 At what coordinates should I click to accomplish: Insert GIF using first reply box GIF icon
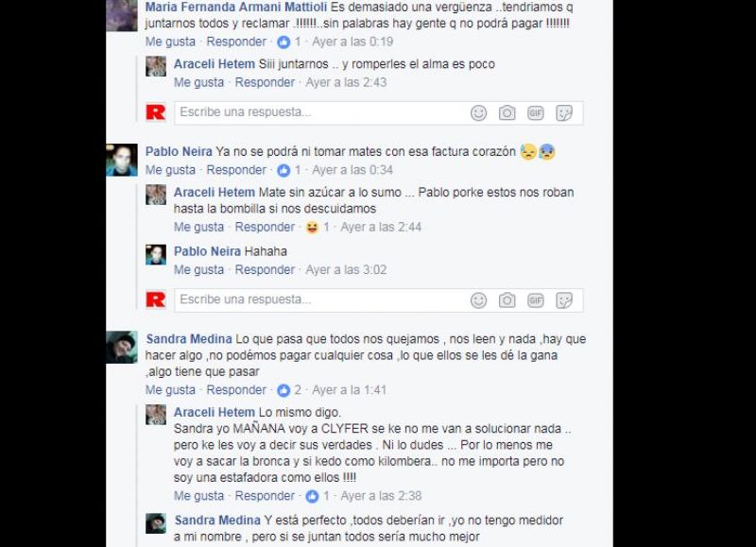535,113
